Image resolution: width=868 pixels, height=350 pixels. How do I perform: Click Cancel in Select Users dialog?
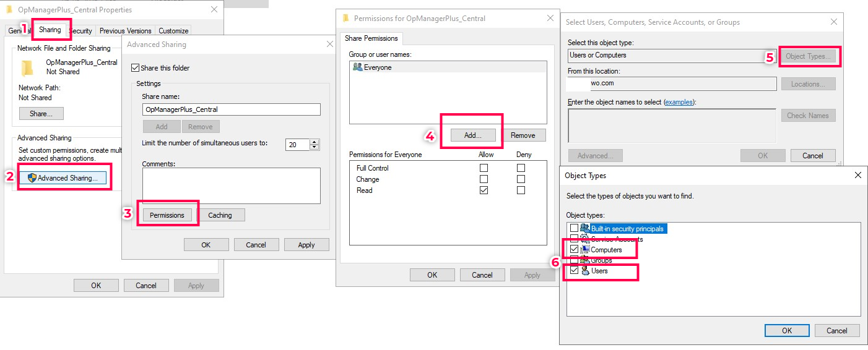click(813, 156)
